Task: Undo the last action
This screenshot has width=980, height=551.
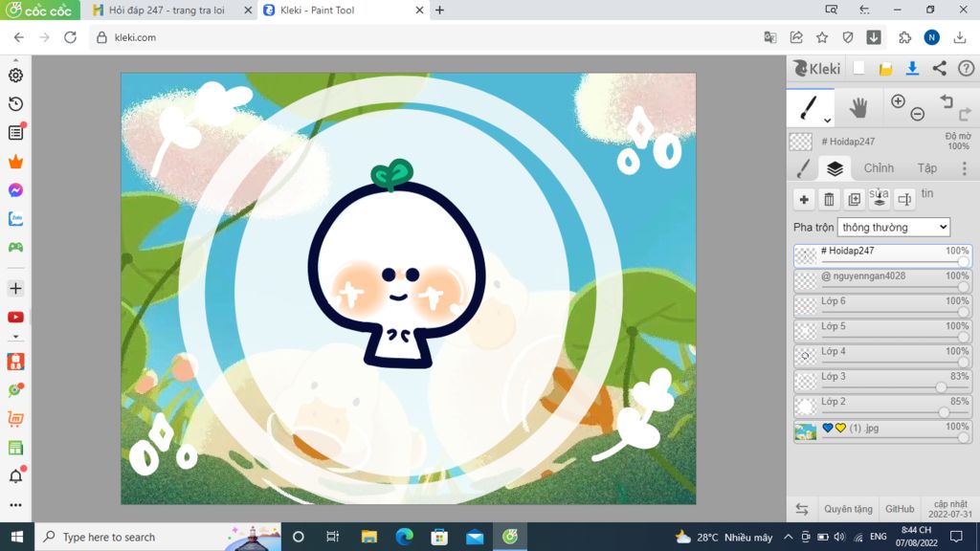Action: click(947, 100)
